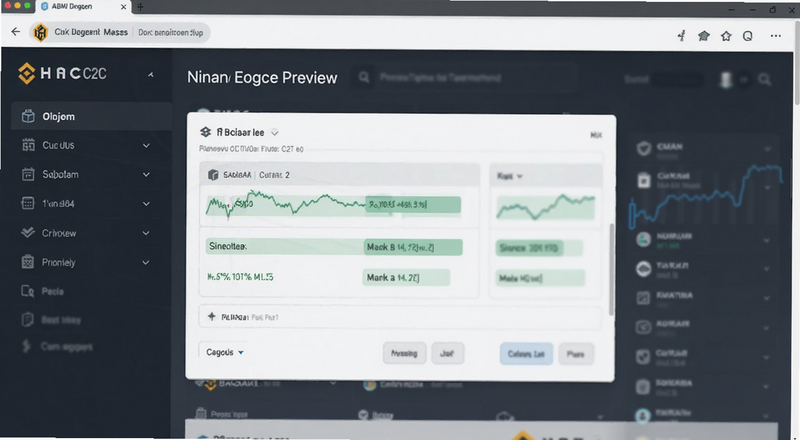Click the small chart under Kist
The image size is (800, 440).
coord(546,206)
